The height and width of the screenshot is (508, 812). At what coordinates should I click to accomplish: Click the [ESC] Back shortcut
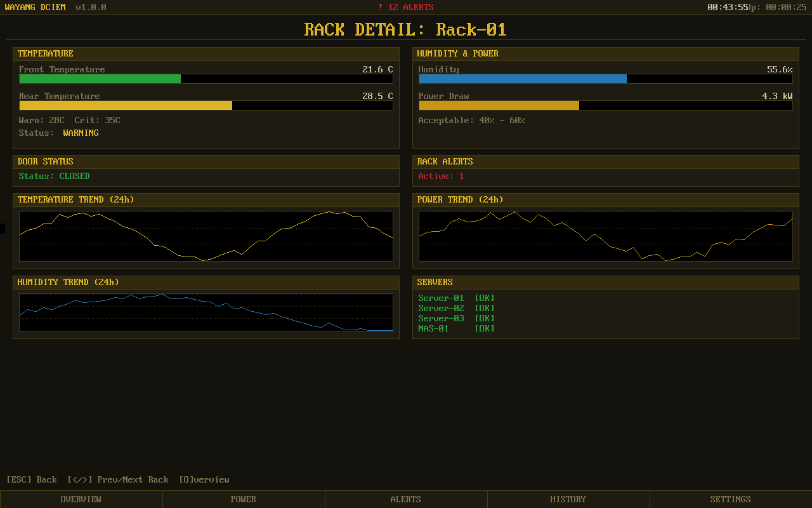coord(32,479)
